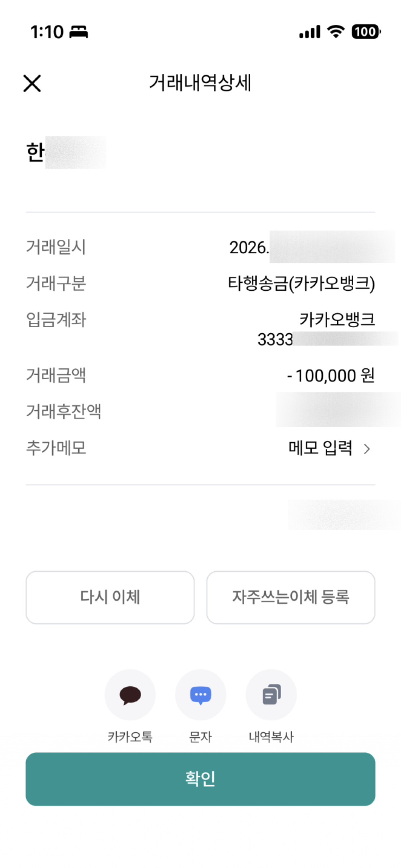Tap the 카카오톡 label under share icon
Screen dimensions: 401x868
[130, 737]
